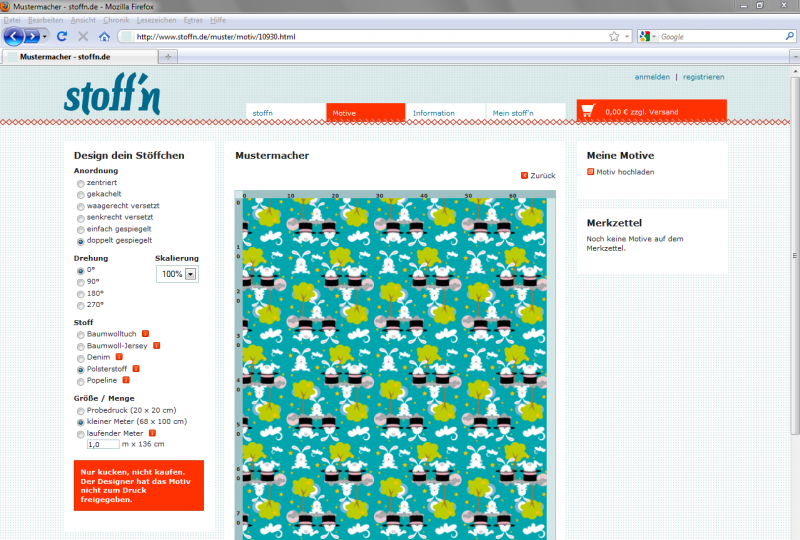Viewport: 800px width, 540px height.
Task: Click info icon next to Denim
Action: [x=119, y=357]
